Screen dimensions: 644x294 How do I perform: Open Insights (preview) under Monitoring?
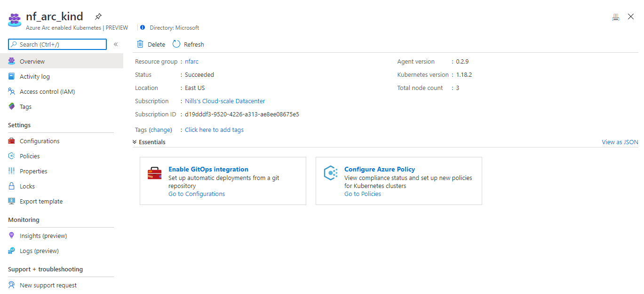(x=11, y=235)
